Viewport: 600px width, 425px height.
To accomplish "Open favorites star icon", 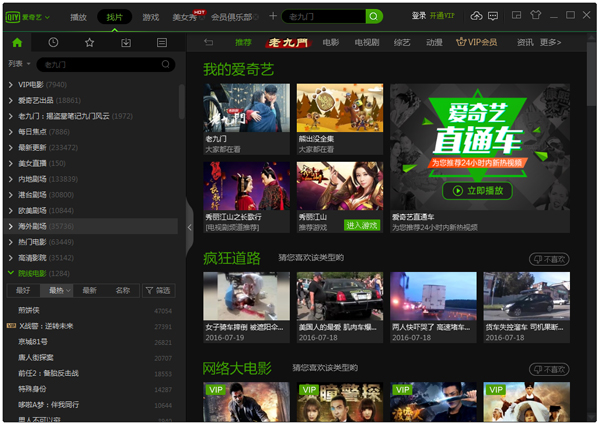I will coord(90,42).
